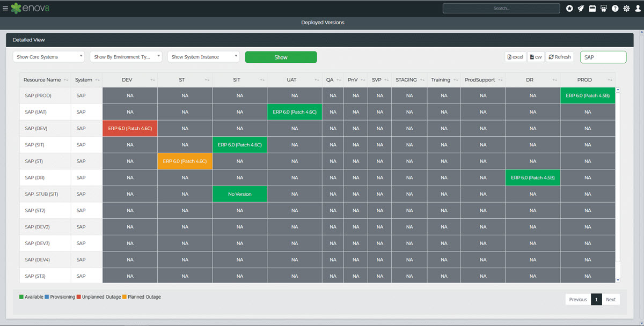This screenshot has height=326, width=644.
Task: Click the user profile icon
Action: coord(637,9)
